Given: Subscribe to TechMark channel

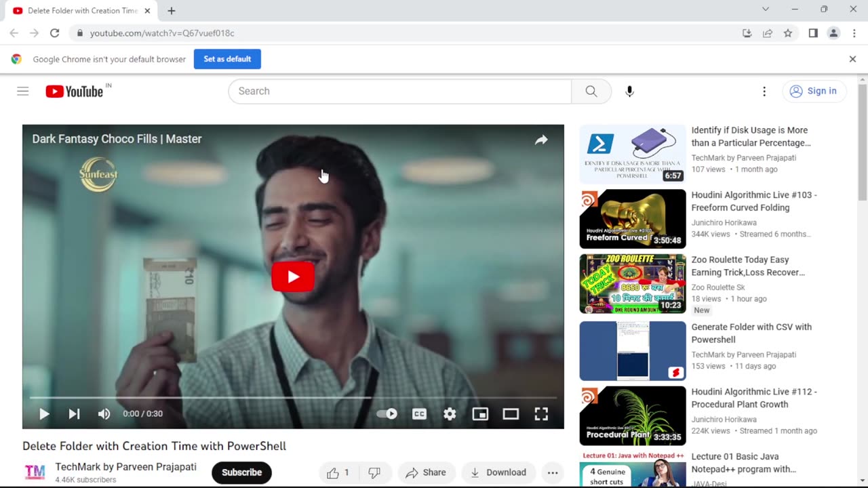Looking at the screenshot, I should pyautogui.click(x=241, y=472).
